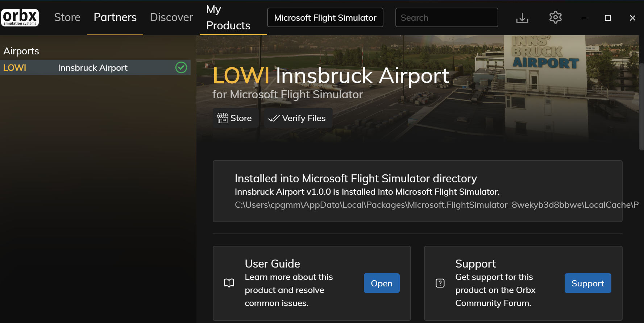
Task: Switch to the Partners tab
Action: tap(115, 17)
